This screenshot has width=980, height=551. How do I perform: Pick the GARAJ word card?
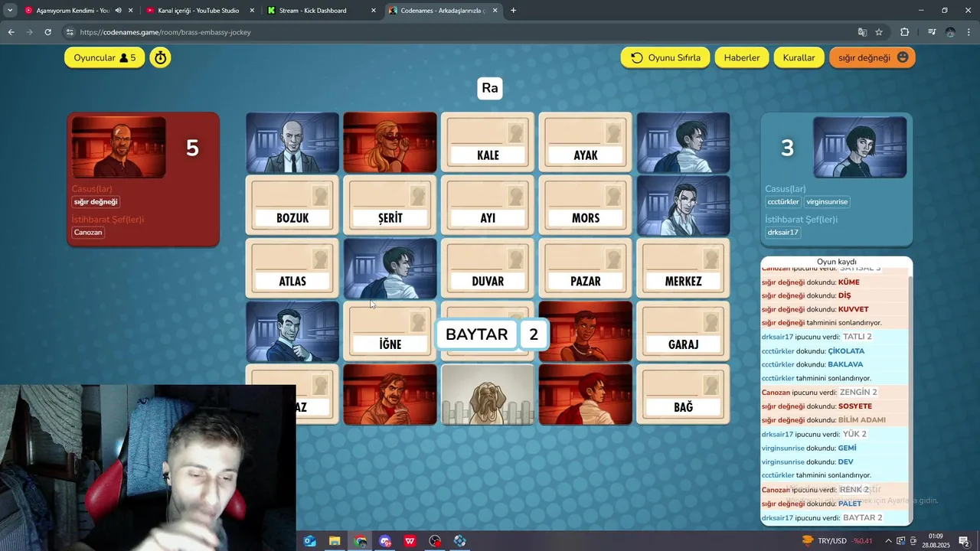click(x=683, y=331)
